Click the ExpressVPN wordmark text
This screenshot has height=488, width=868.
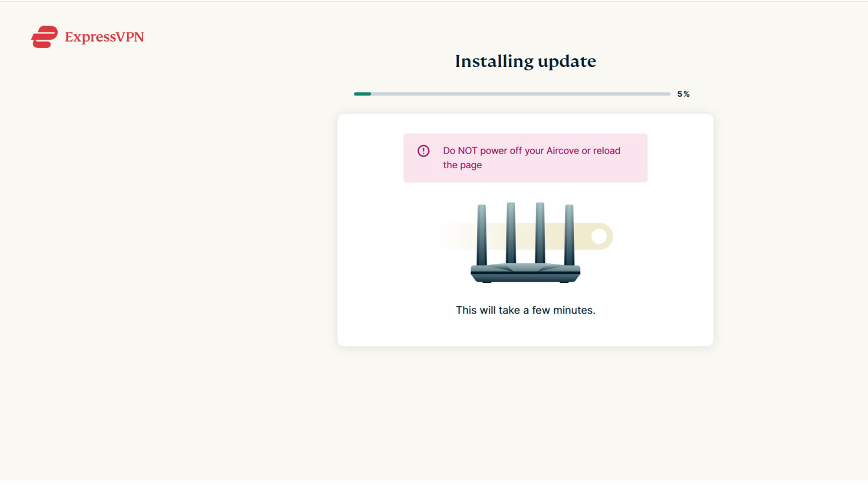point(104,37)
